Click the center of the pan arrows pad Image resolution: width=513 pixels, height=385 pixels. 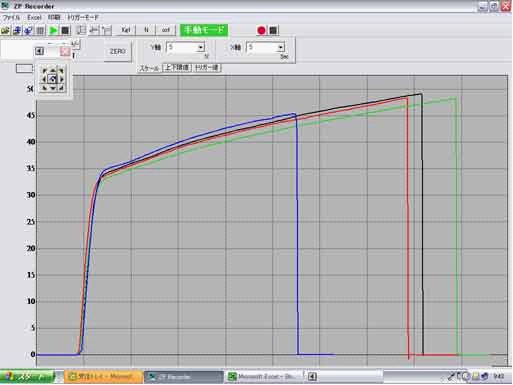[x=53, y=79]
